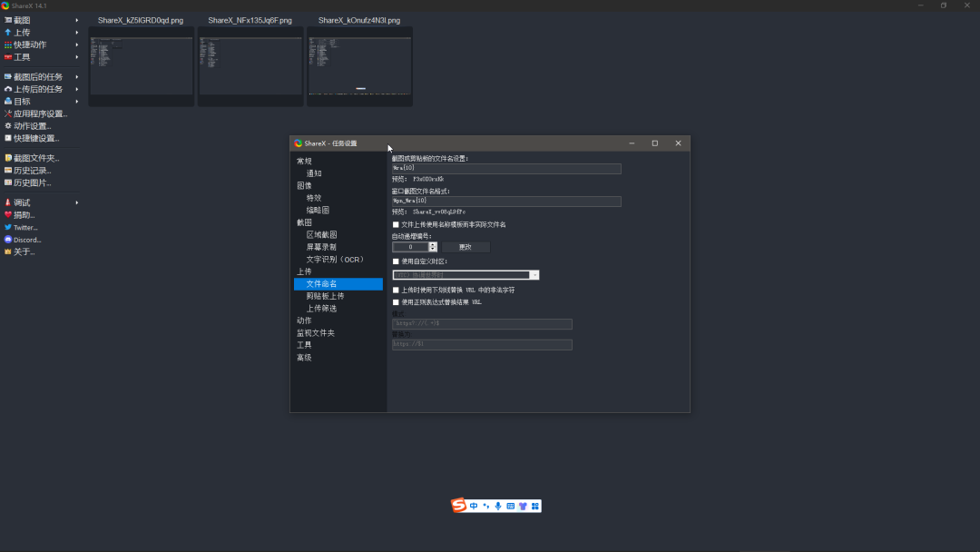Select 图像 in task settings tree
The image size is (980, 552).
coord(304,186)
